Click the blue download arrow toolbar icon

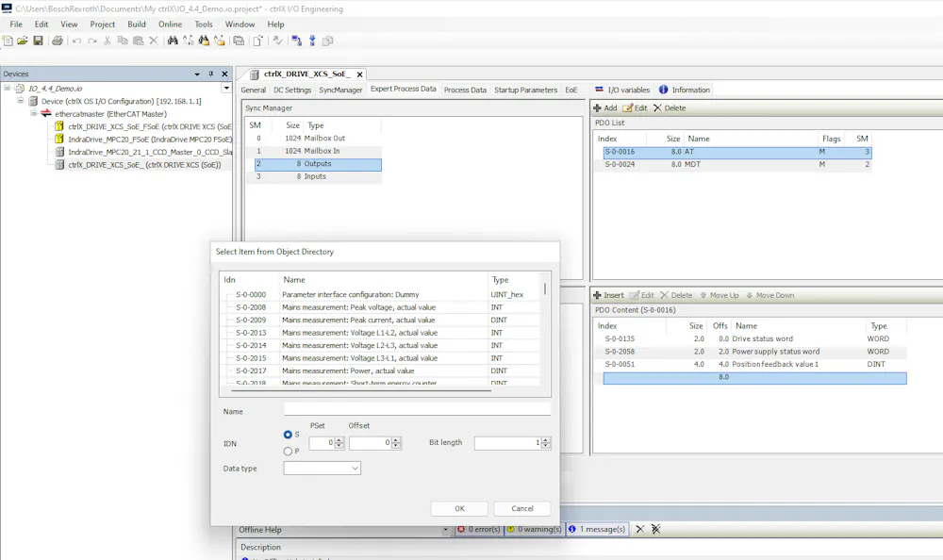(312, 41)
